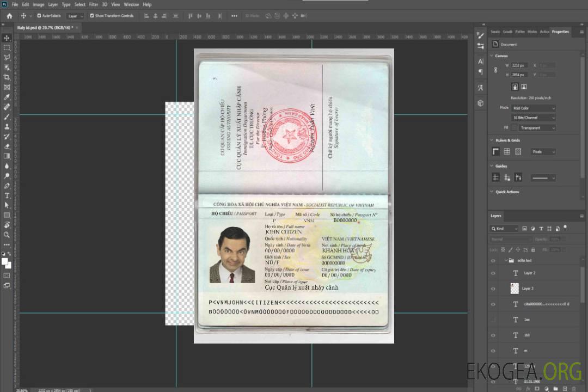Collapse the Quick Actions section
Viewport: 588px width, 392px height.
pyautogui.click(x=492, y=192)
